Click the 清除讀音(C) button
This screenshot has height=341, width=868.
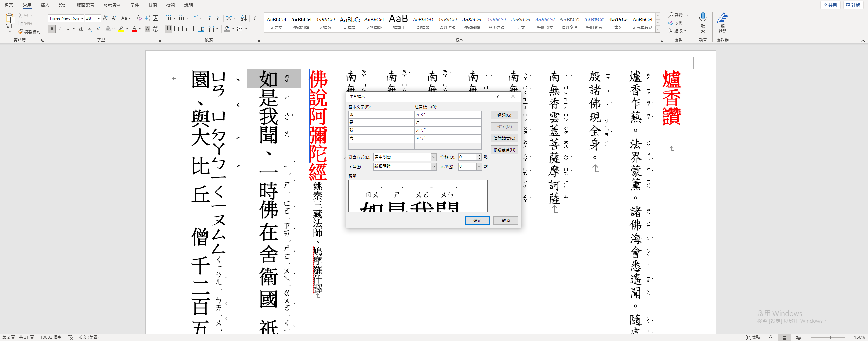point(504,138)
